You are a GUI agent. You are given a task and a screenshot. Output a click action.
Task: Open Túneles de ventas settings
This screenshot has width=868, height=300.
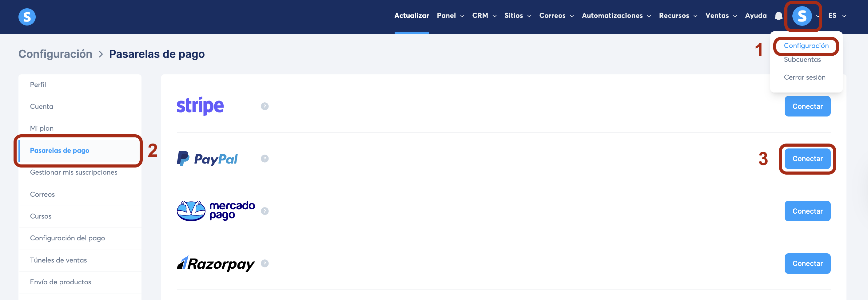pyautogui.click(x=80, y=260)
